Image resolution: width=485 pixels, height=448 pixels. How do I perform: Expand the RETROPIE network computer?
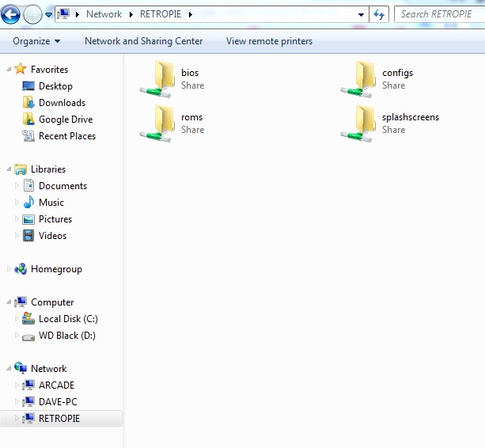click(17, 419)
